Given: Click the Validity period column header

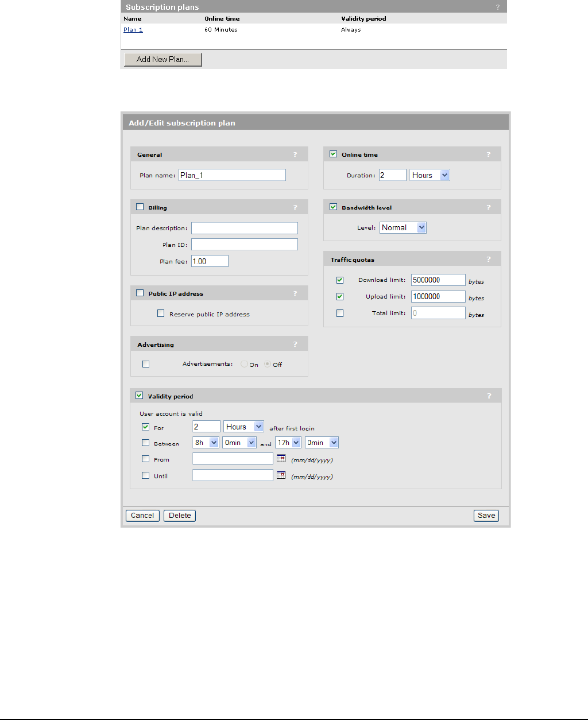Looking at the screenshot, I should (x=363, y=19).
